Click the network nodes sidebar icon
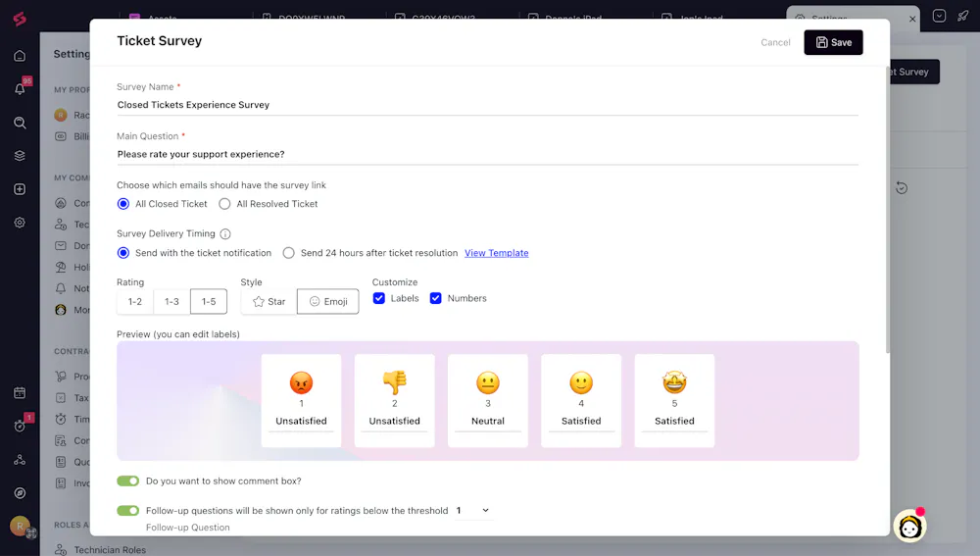Viewport: 980px width, 556px height. tap(20, 460)
